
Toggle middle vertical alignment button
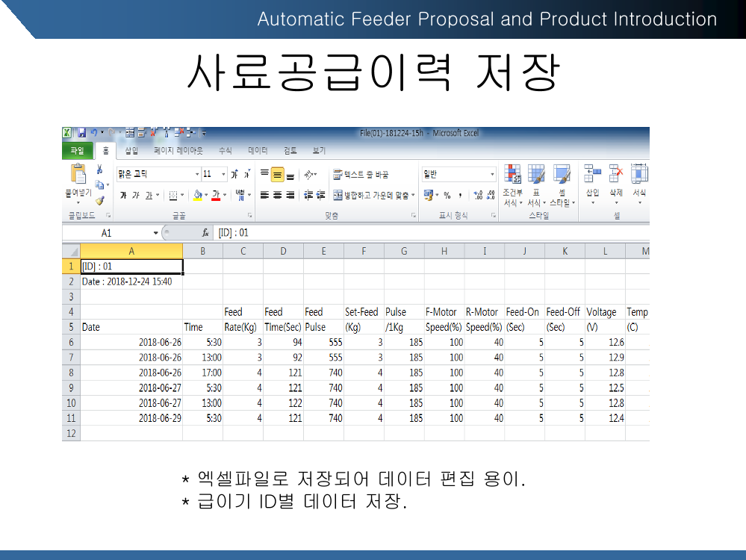277,175
